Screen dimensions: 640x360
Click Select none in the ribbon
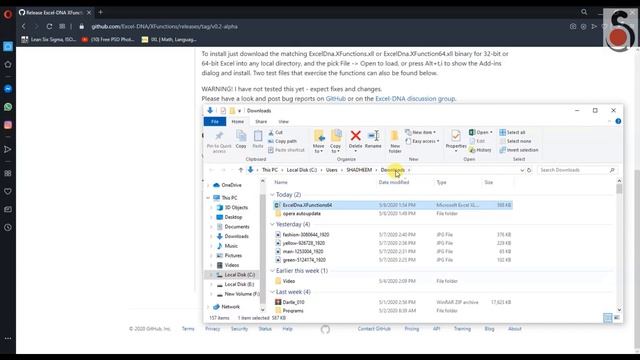pos(516,141)
